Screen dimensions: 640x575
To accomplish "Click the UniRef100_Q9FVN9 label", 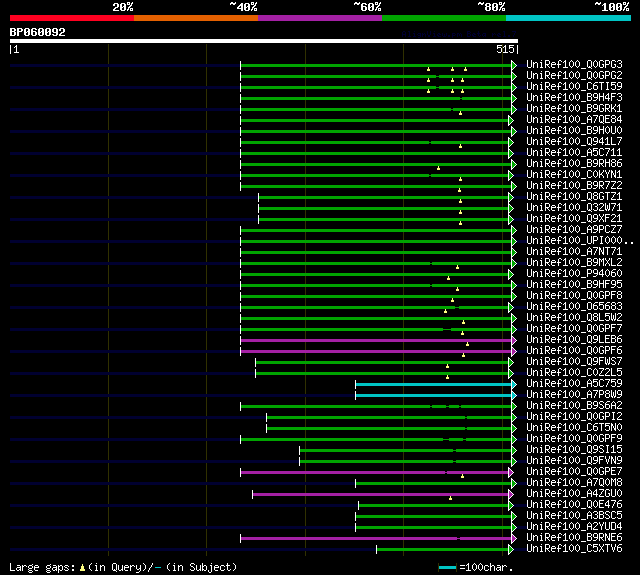I will pos(574,461).
